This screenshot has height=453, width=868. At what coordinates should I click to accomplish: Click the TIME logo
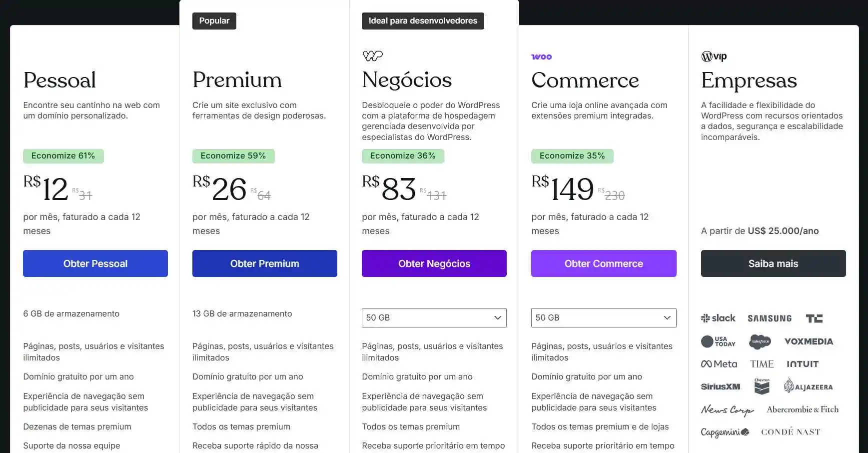click(x=762, y=363)
